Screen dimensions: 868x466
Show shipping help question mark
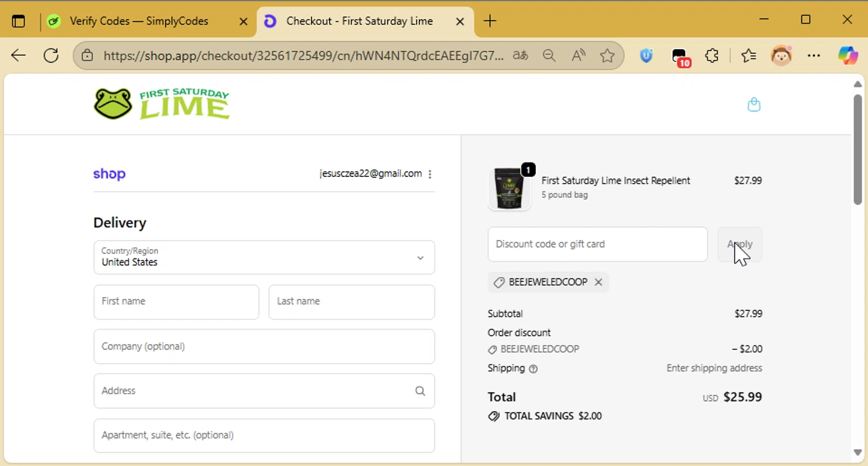click(x=534, y=369)
